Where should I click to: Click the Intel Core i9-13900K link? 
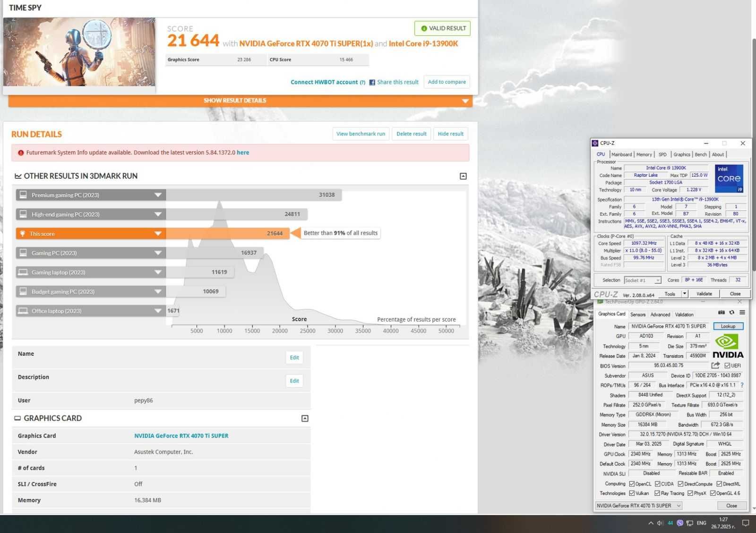tap(423, 43)
